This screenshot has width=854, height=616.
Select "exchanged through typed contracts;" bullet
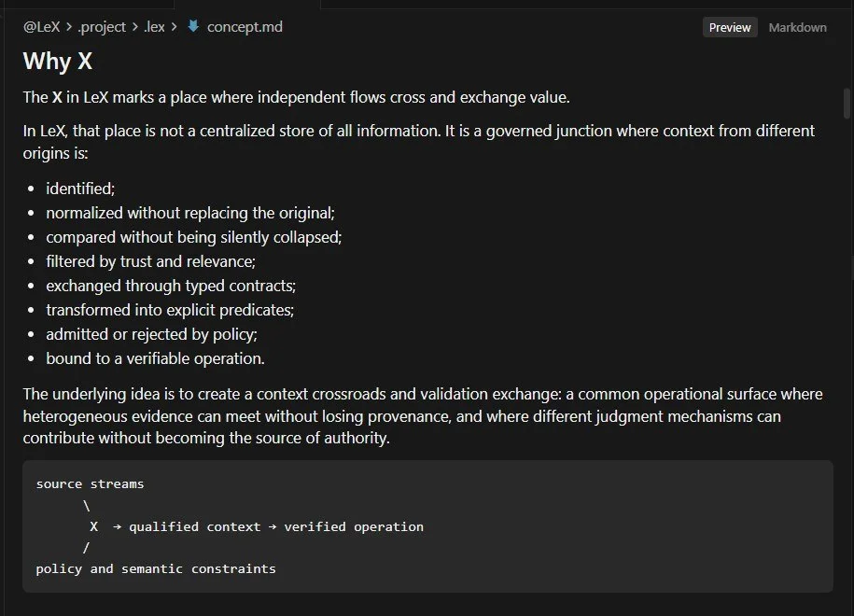tap(171, 286)
